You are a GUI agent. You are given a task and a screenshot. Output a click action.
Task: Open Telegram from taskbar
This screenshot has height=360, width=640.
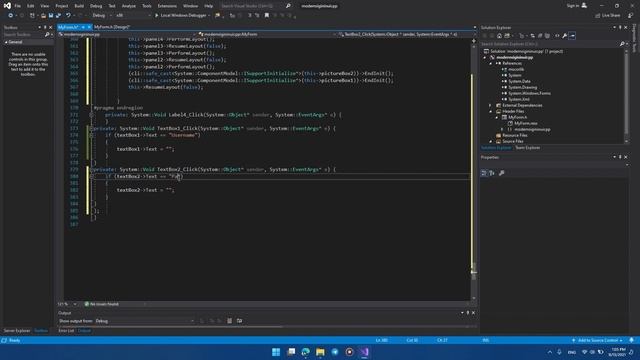pos(335,352)
